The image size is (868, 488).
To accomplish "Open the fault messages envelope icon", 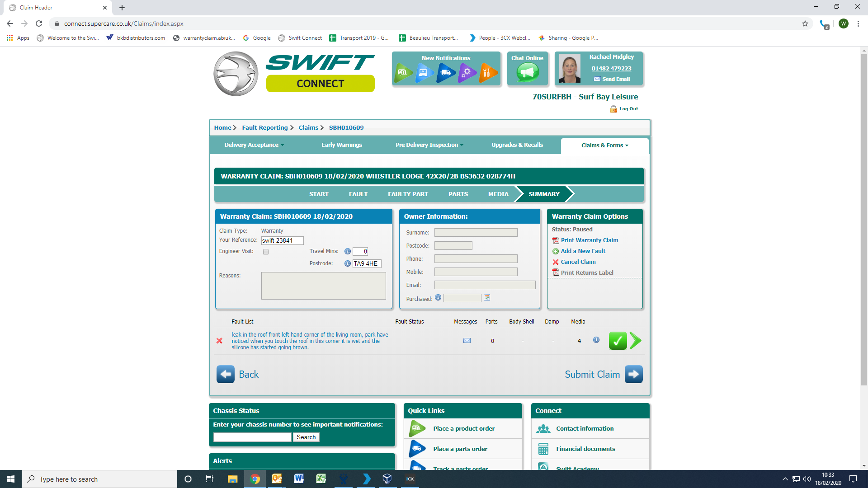I will 467,341.
